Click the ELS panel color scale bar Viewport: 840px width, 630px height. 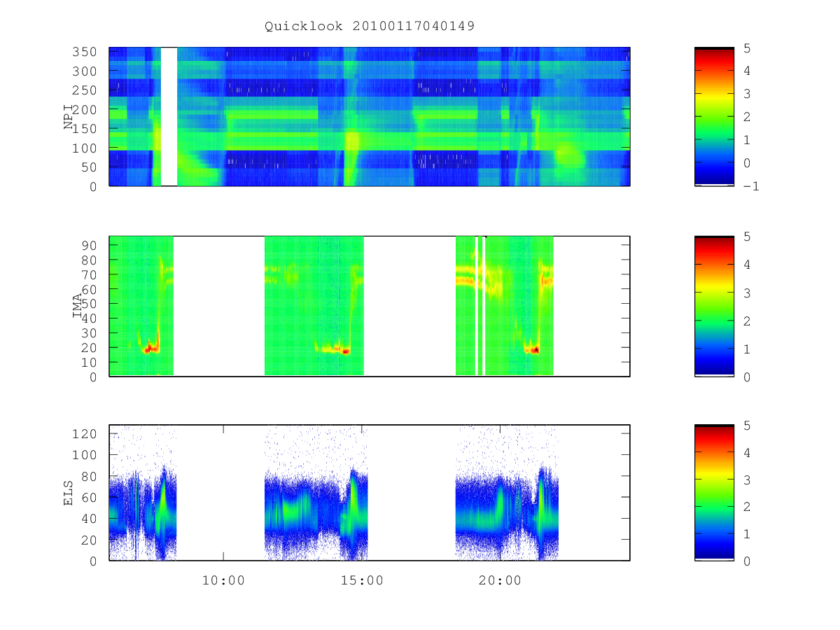pos(714,493)
